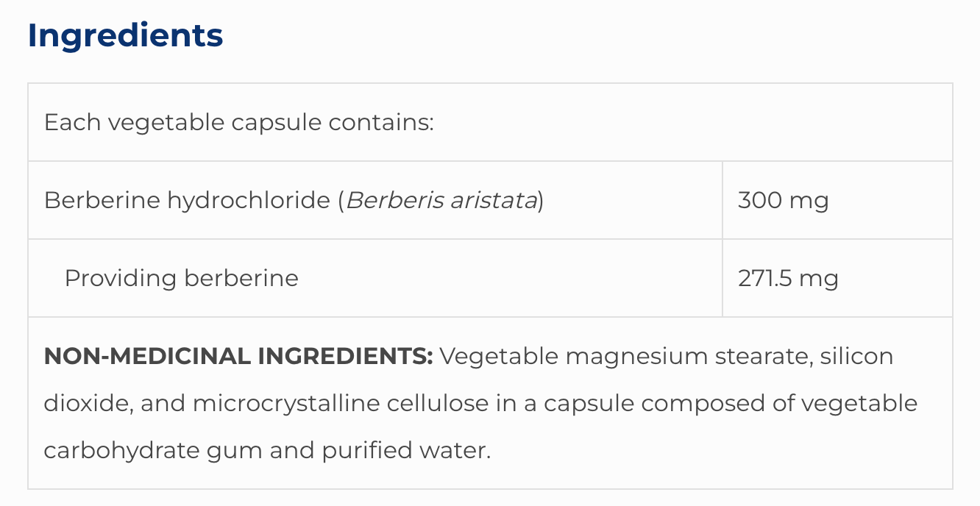The width and height of the screenshot is (980, 506).
Task: Click the word "silicon"
Action: [x=856, y=357]
